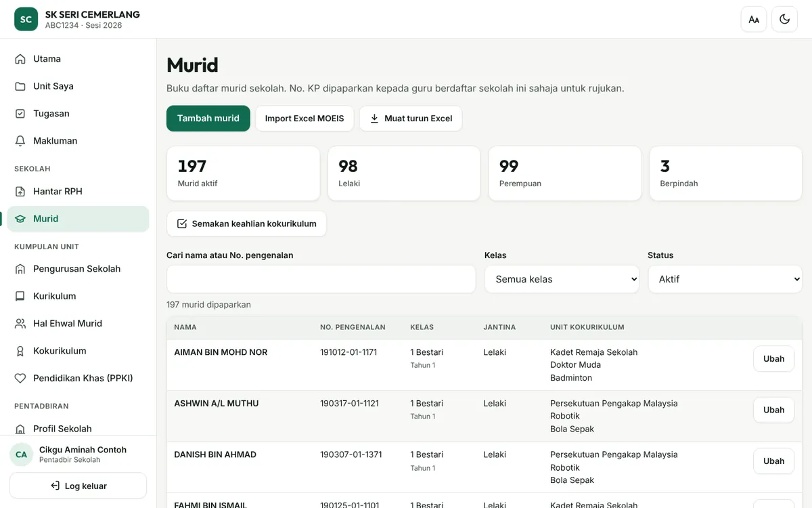
Task: Click the Hantar RPH upload icon
Action: [x=20, y=192]
